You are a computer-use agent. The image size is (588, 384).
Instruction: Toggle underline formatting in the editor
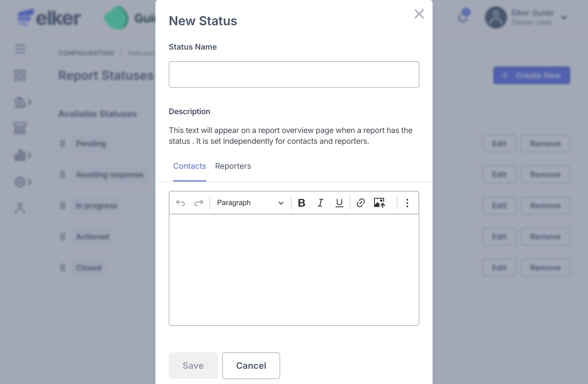click(x=339, y=203)
